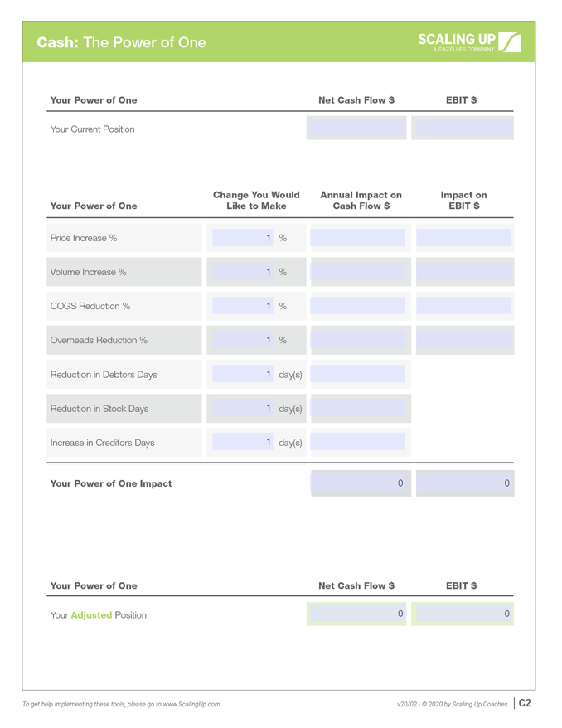The width and height of the screenshot is (562, 728).
Task: Select COGS Reduction cash flow impact field
Action: click(x=357, y=305)
